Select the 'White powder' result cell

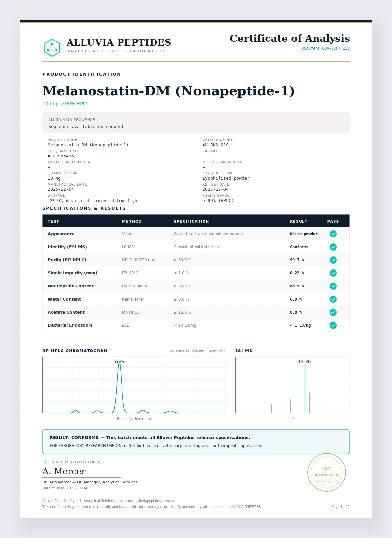coord(304,234)
